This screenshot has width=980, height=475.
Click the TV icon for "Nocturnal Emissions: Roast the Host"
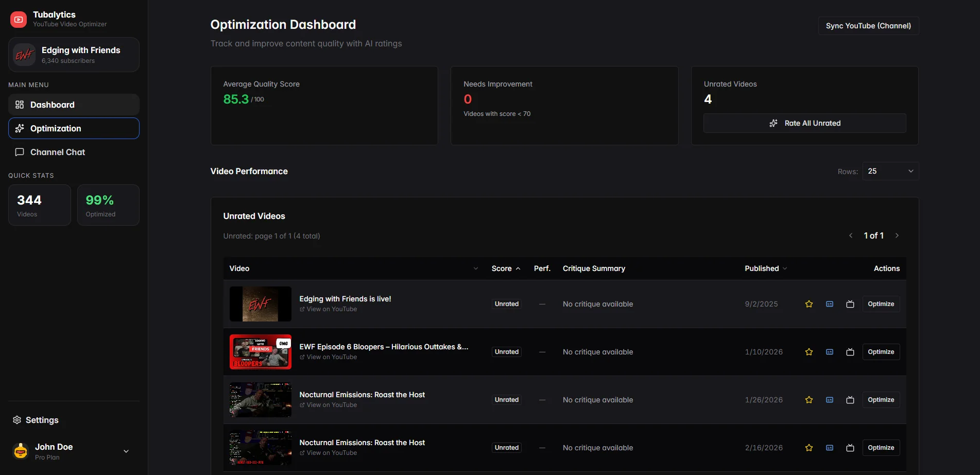(850, 400)
